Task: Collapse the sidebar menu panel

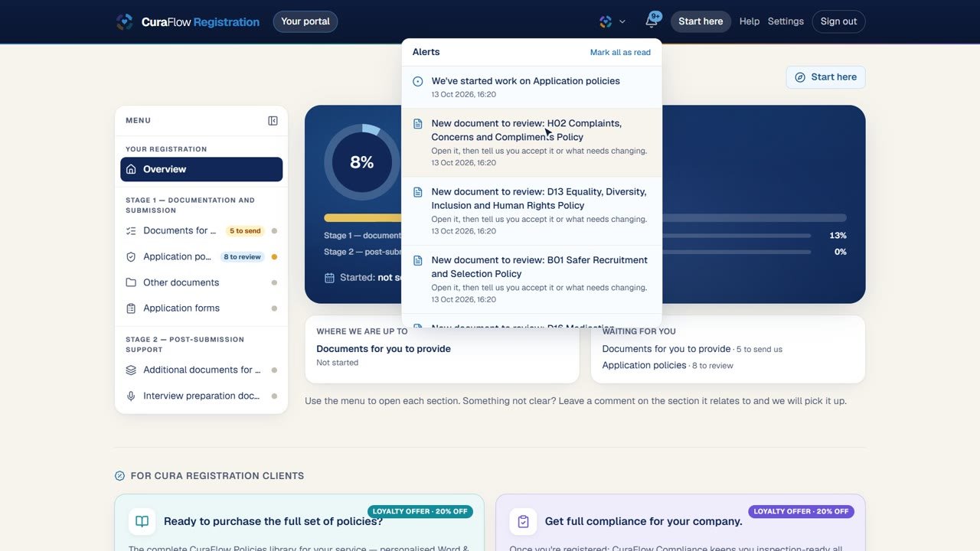Action: [273, 121]
